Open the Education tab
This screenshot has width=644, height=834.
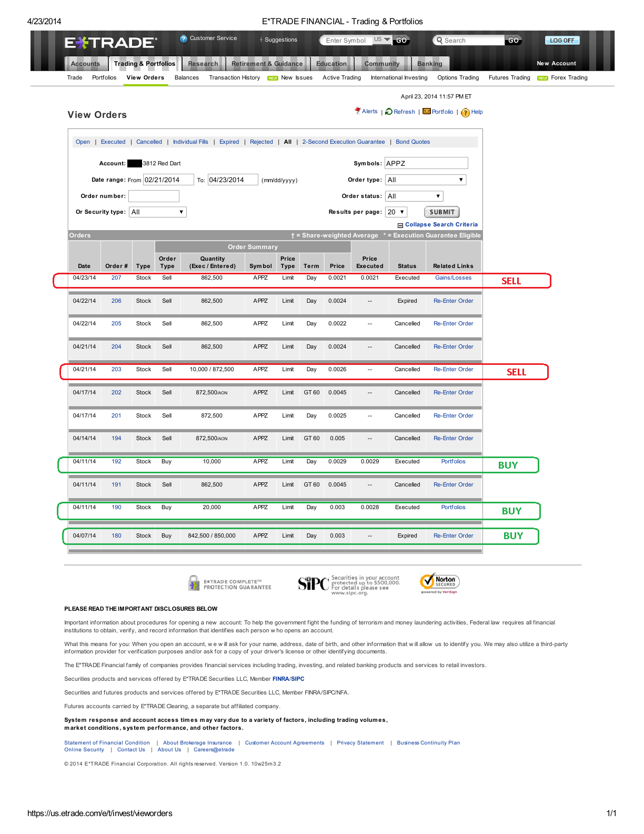click(x=331, y=64)
